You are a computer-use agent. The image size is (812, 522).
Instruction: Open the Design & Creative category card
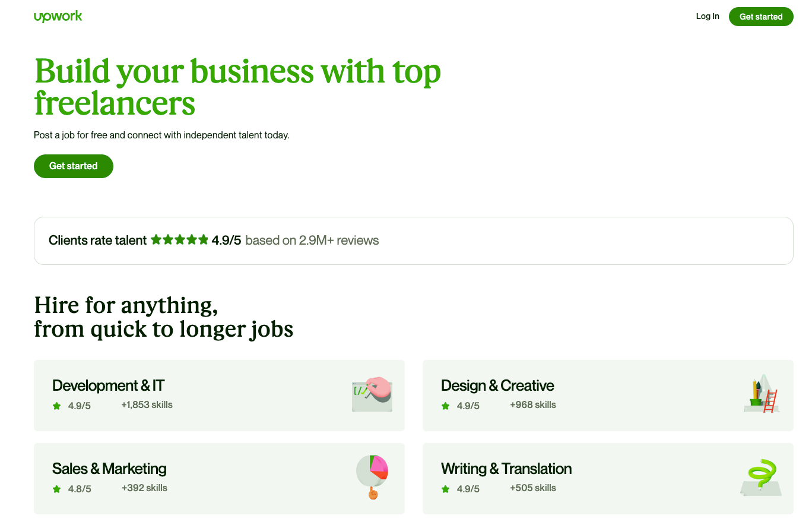click(608, 395)
